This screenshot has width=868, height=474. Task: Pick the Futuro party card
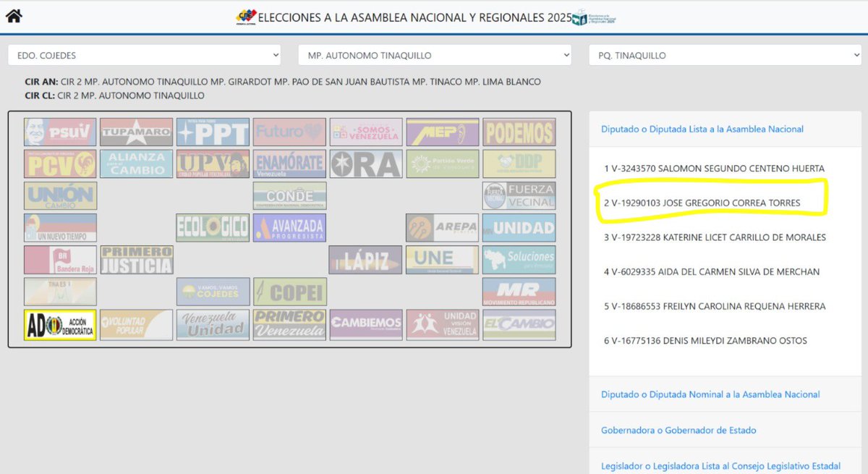click(x=289, y=132)
